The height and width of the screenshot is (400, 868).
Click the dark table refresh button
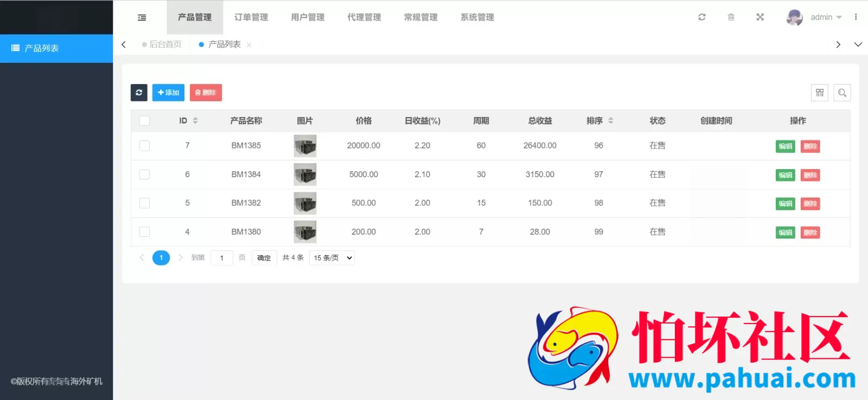point(139,93)
